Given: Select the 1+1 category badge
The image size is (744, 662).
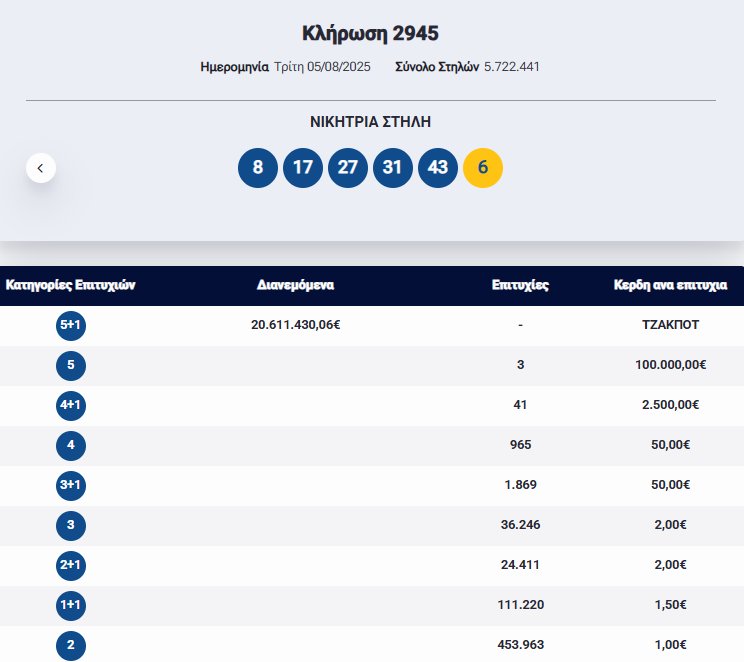Looking at the screenshot, I should click(x=71, y=605).
